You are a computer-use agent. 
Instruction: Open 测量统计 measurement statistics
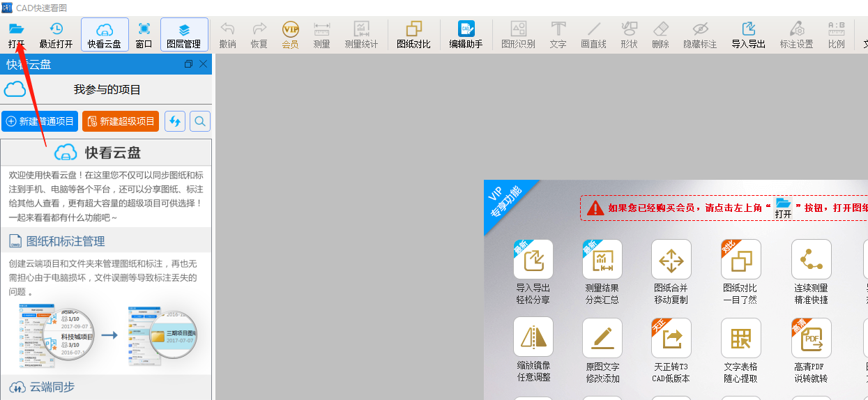pos(361,35)
